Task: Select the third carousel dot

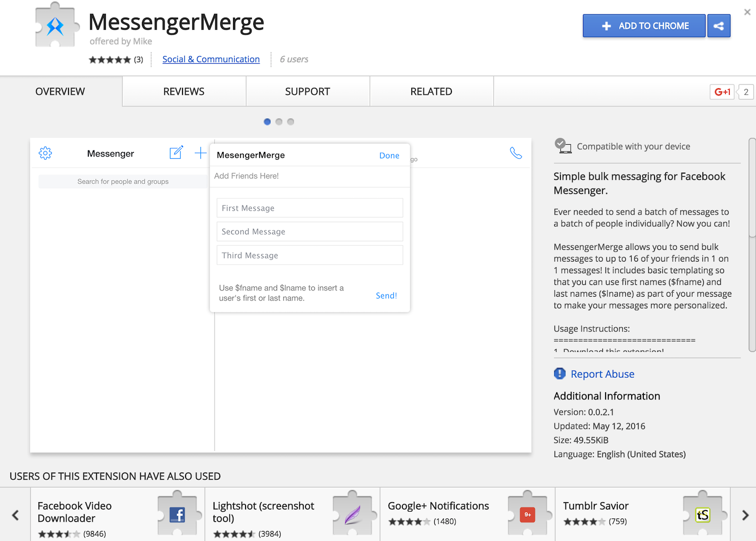Action: point(290,121)
